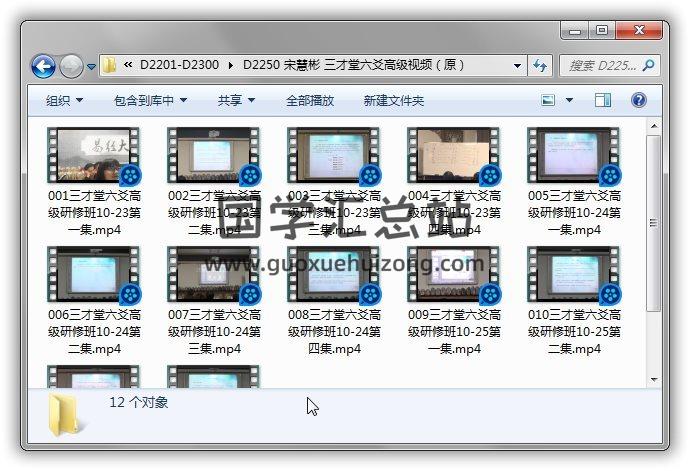The width and height of the screenshot is (690, 471).
Task: Click the search magnifier icon
Action: click(648, 66)
